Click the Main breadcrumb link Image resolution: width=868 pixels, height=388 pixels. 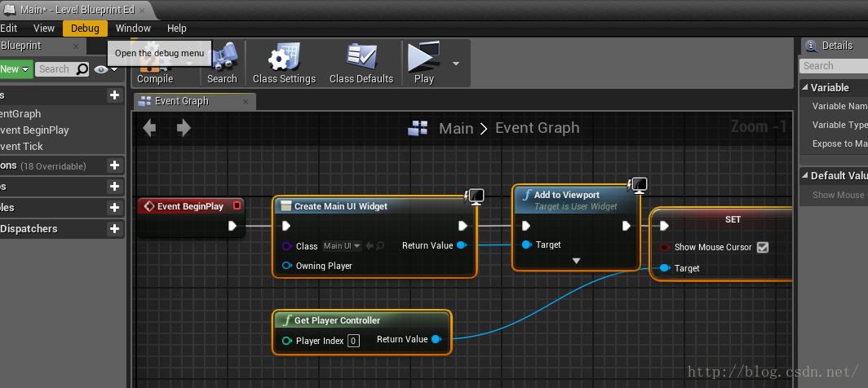click(x=456, y=129)
